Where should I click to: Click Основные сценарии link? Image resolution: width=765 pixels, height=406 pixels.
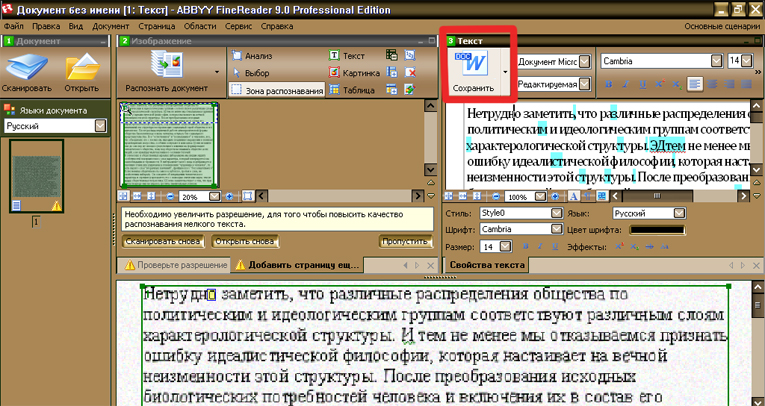pos(722,26)
